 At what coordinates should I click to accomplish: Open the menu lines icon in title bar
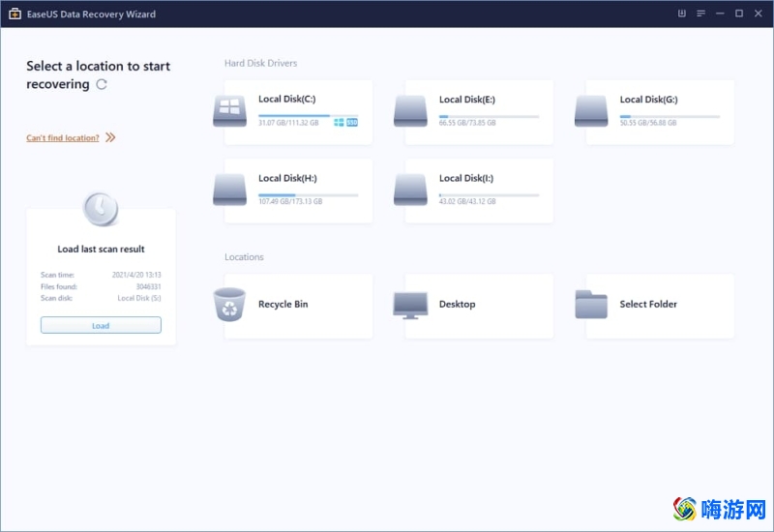pyautogui.click(x=700, y=14)
